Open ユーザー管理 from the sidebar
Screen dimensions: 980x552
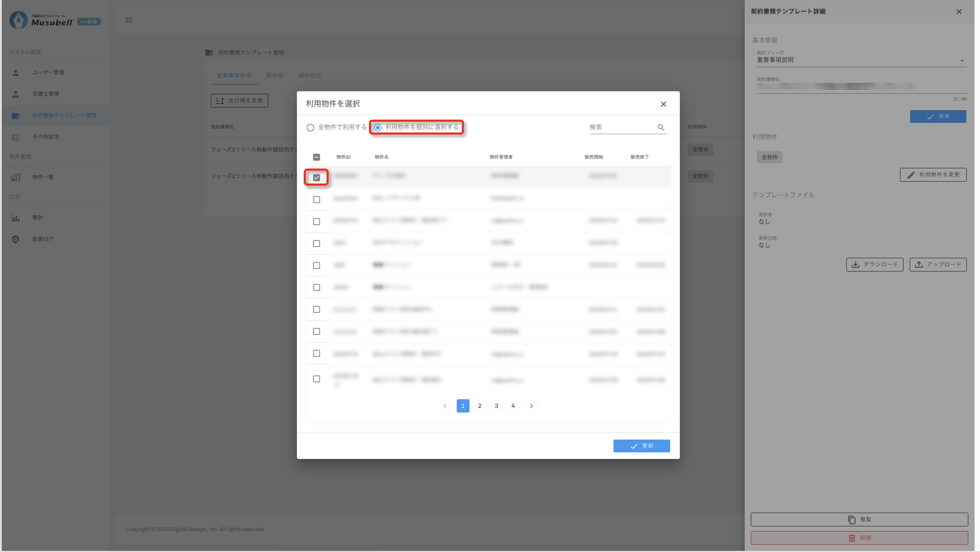(48, 72)
